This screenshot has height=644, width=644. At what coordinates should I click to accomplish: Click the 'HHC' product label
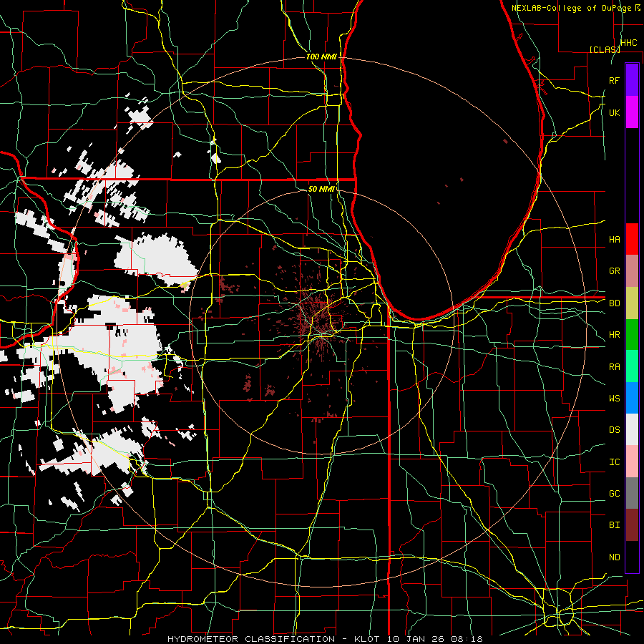pos(628,43)
